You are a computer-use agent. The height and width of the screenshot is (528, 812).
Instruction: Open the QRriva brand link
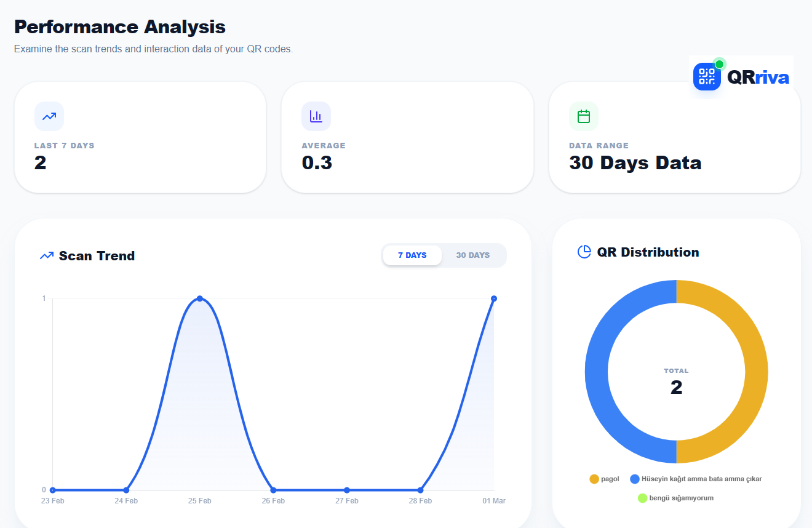[x=758, y=77]
